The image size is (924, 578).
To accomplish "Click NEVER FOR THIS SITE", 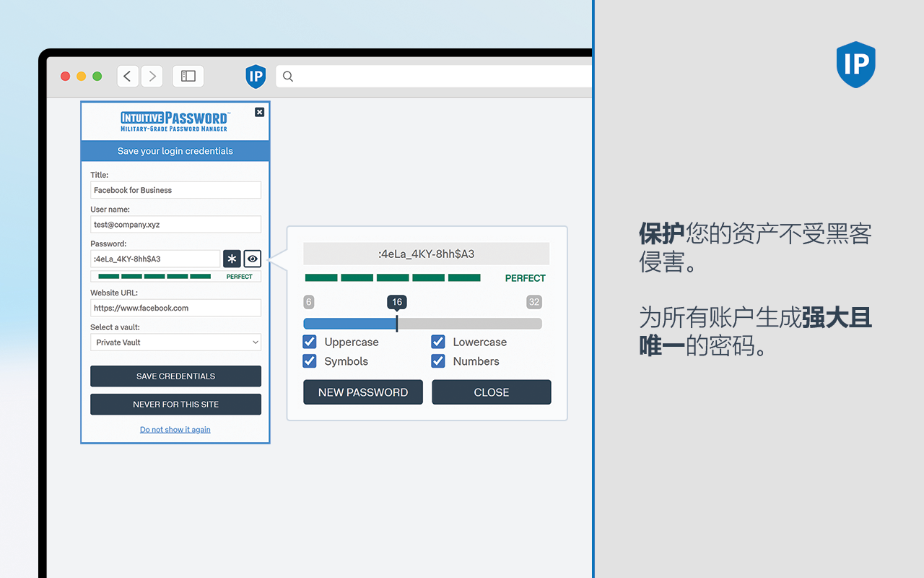I will [175, 404].
